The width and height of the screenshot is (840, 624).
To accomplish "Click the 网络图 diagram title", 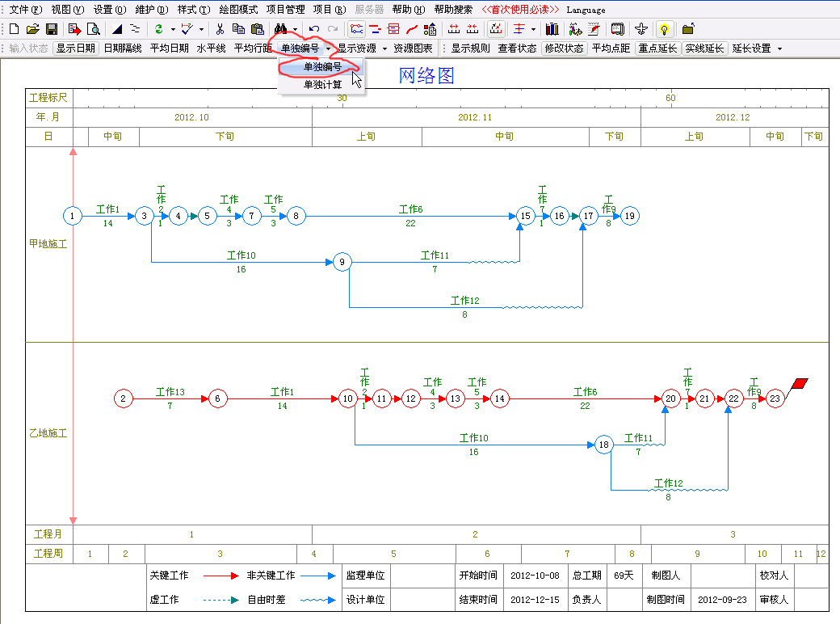I will tap(426, 76).
